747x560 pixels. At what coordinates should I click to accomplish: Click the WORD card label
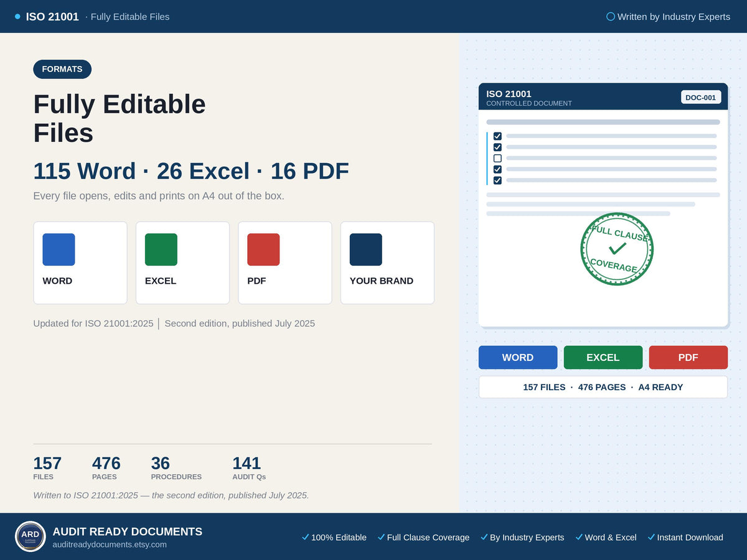(57, 281)
